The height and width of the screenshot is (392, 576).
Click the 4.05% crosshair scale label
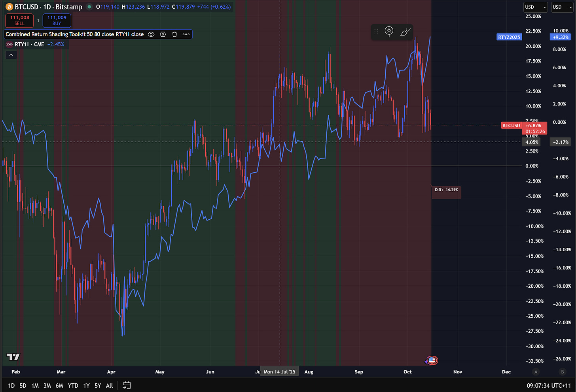click(x=532, y=142)
